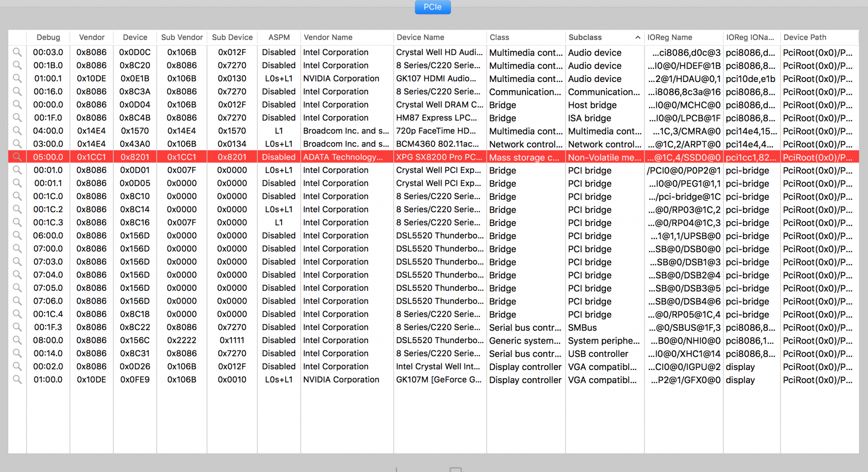The width and height of the screenshot is (868, 472).
Task: Click magnifier icon for NVIDIA row 01:00.1
Action: pyautogui.click(x=17, y=78)
